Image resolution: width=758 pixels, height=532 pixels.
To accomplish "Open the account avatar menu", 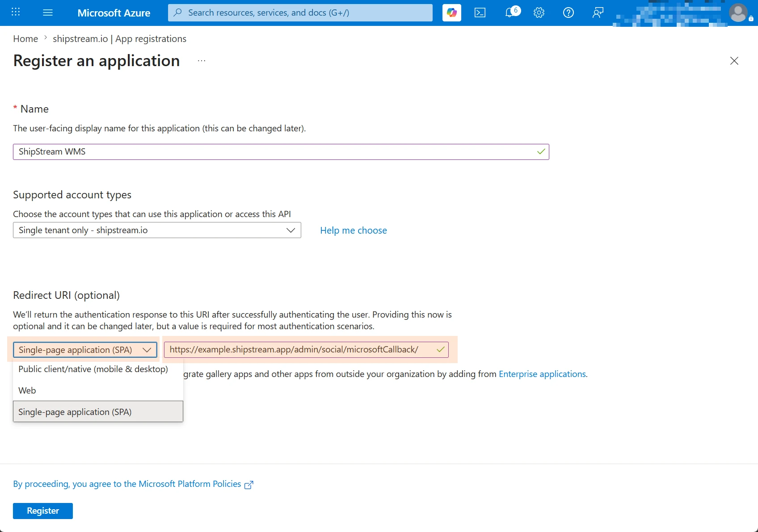I will point(738,13).
